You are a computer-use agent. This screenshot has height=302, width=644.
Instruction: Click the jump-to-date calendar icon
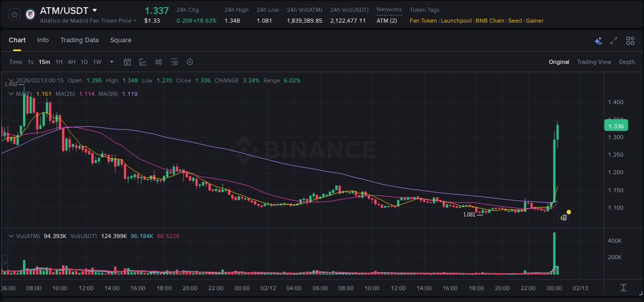127,62
